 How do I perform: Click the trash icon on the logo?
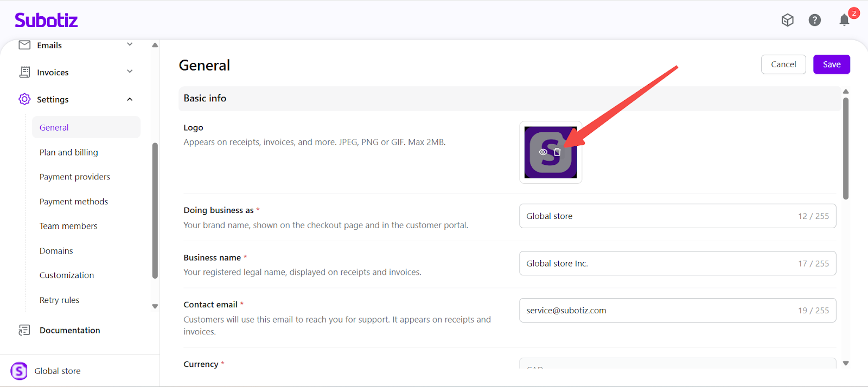click(557, 152)
